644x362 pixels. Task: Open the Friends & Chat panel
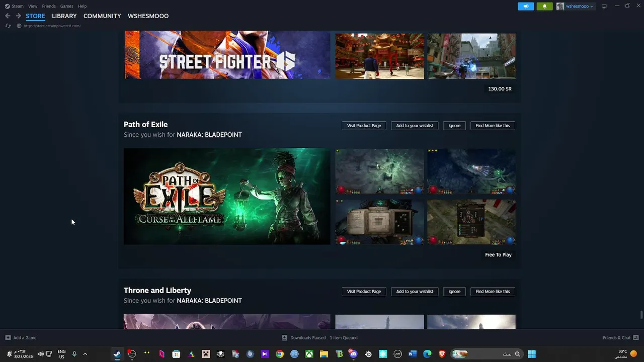pos(616,338)
